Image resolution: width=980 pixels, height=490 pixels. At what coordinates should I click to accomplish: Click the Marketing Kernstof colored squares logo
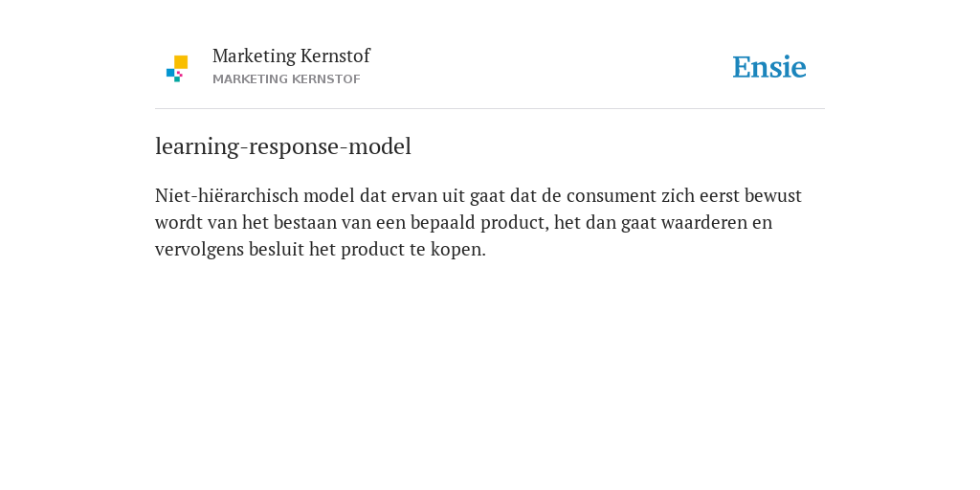(x=177, y=69)
